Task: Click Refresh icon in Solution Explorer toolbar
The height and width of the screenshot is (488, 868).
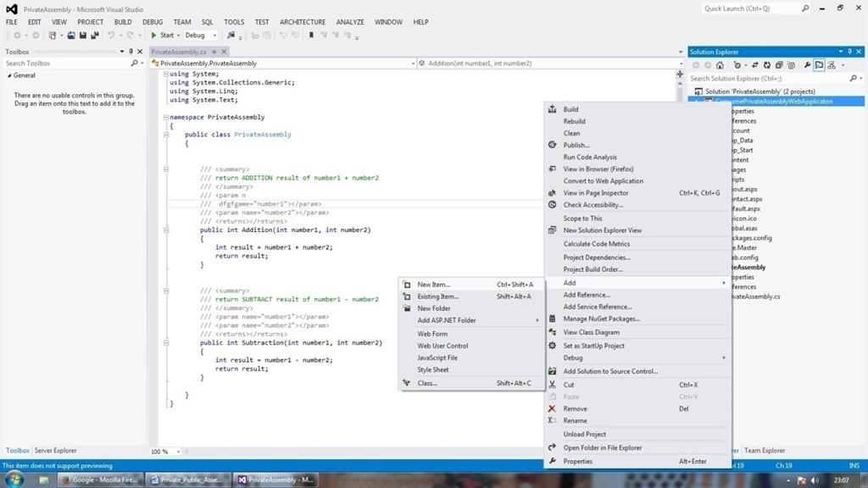Action: (766, 64)
